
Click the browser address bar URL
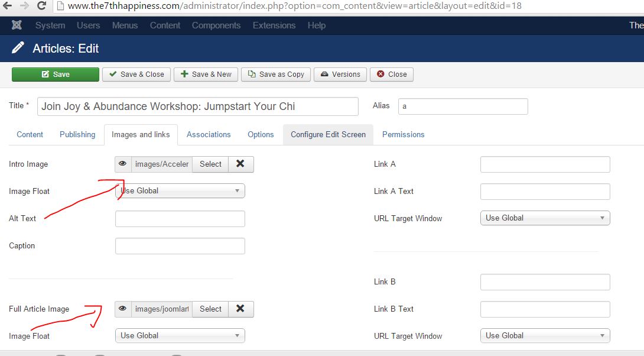(294, 6)
